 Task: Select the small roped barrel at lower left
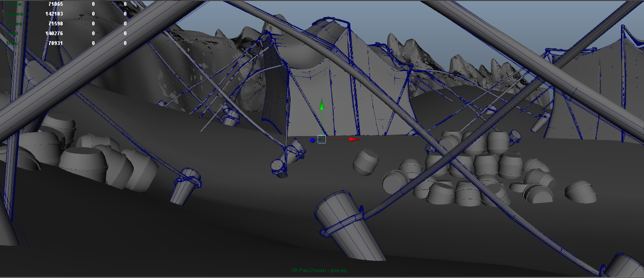184,186
